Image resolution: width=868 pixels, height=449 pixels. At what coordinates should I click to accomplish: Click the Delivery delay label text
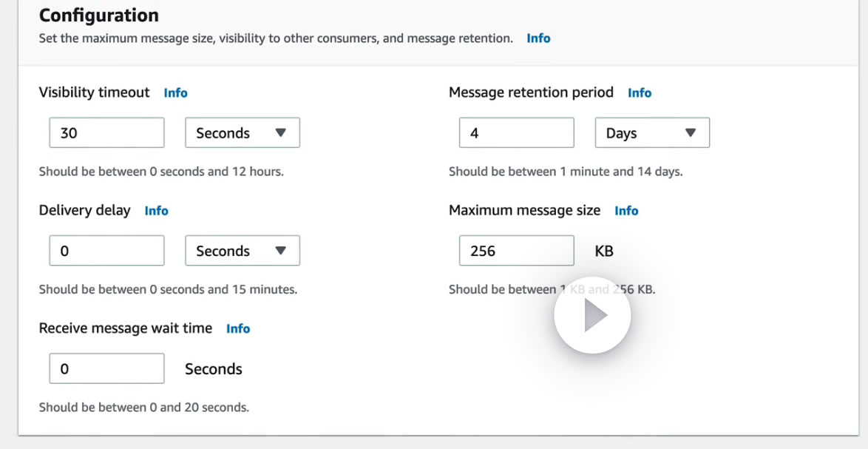pos(84,211)
